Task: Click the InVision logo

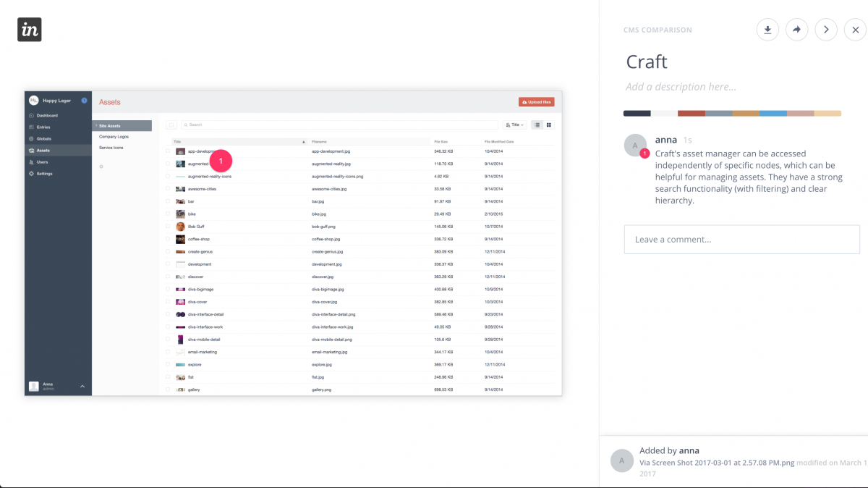Action: pyautogui.click(x=30, y=29)
